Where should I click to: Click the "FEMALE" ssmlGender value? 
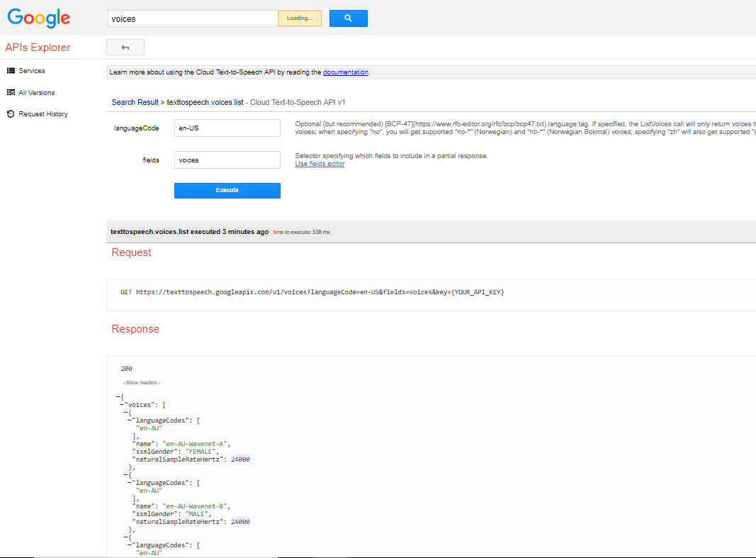(x=201, y=452)
